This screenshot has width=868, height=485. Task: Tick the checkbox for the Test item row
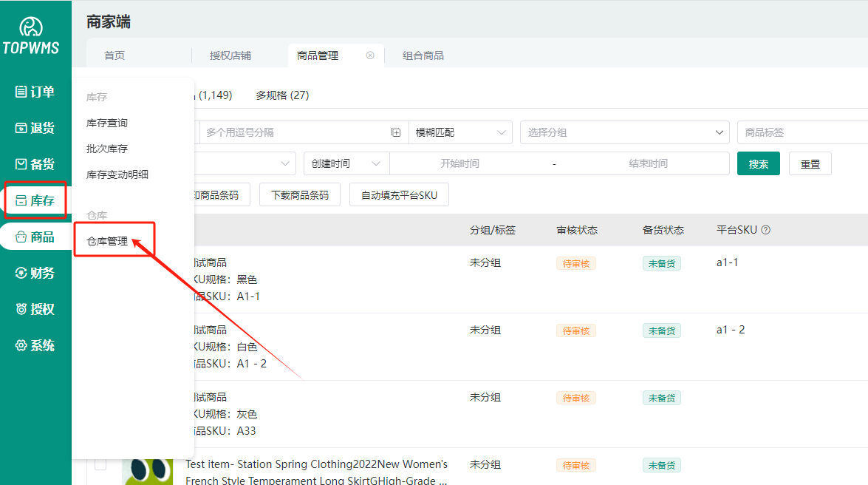click(100, 464)
